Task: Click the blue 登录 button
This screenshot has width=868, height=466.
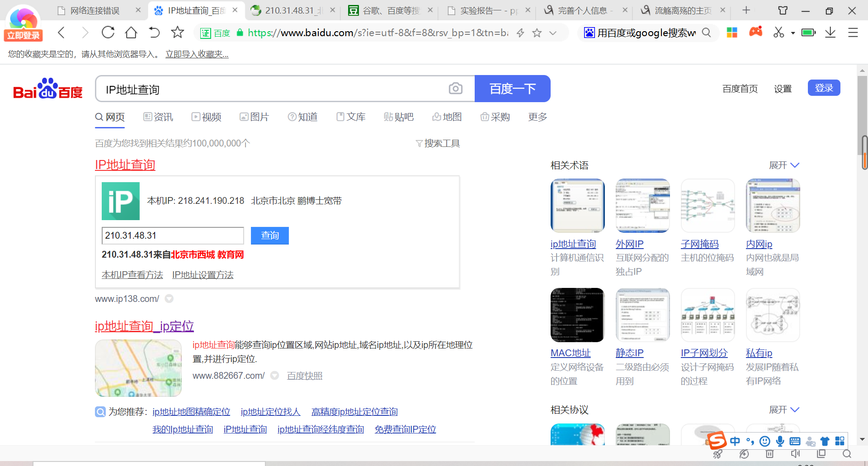Action: click(824, 88)
